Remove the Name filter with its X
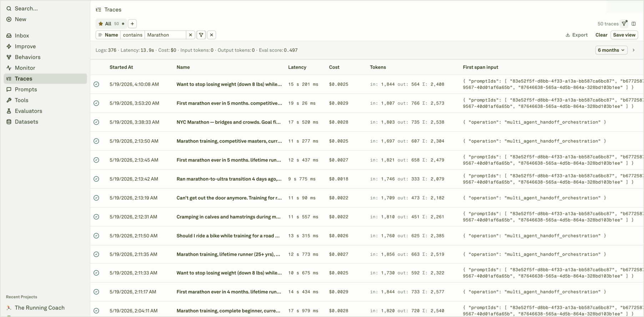 (191, 35)
